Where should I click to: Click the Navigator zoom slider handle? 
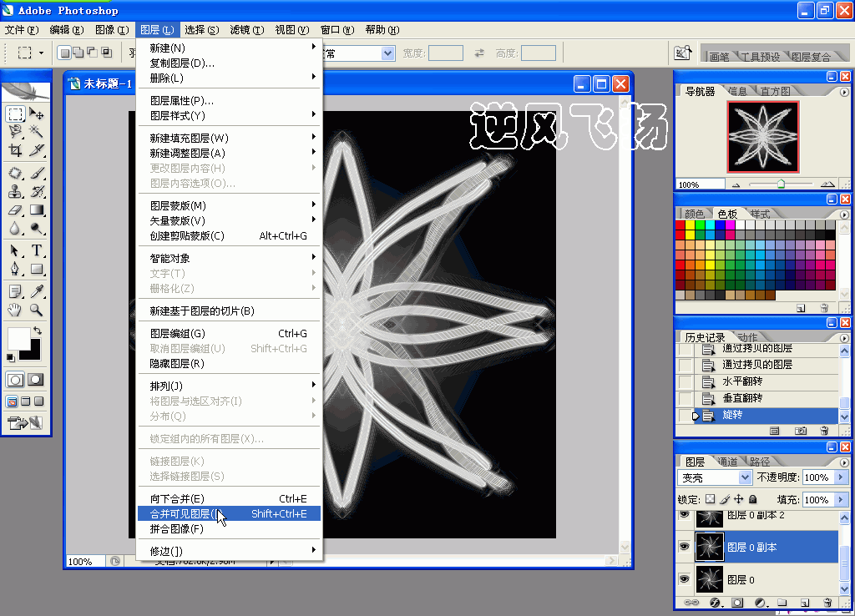(781, 184)
